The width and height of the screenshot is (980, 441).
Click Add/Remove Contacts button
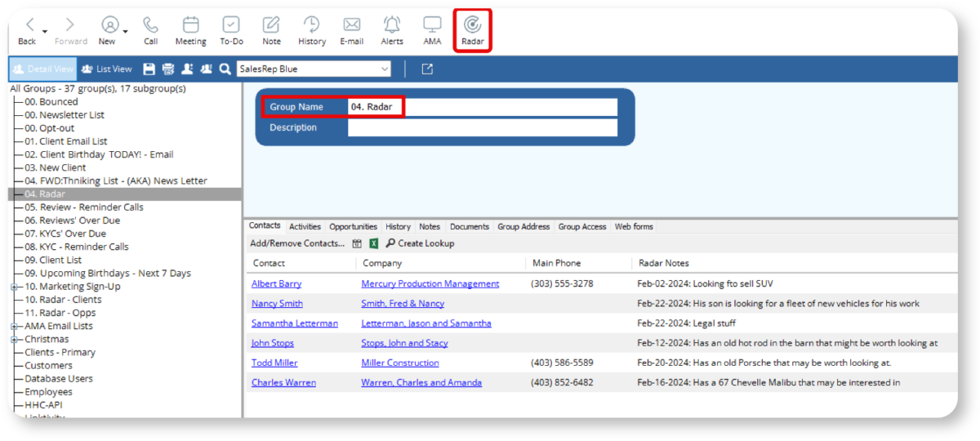pyautogui.click(x=297, y=243)
